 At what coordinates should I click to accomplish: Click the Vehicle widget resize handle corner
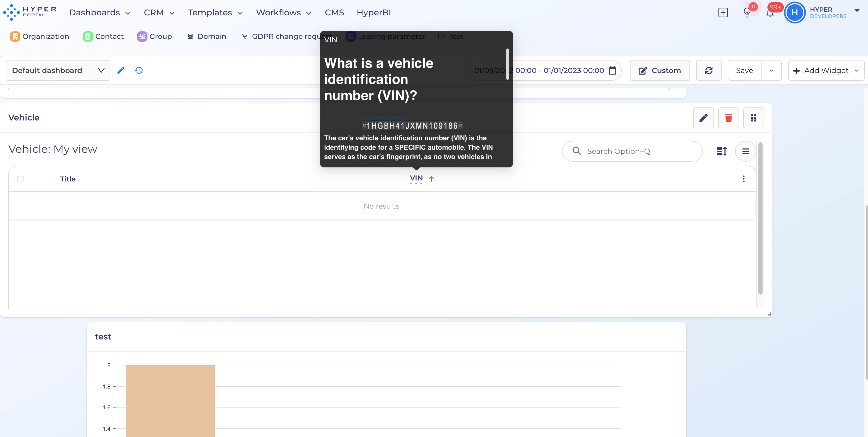coord(769,314)
